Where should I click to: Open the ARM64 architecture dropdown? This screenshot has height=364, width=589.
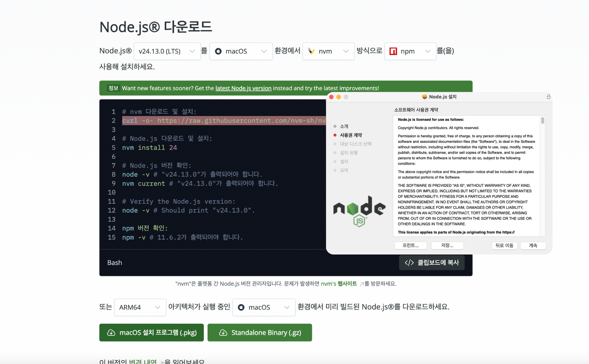coord(140,307)
